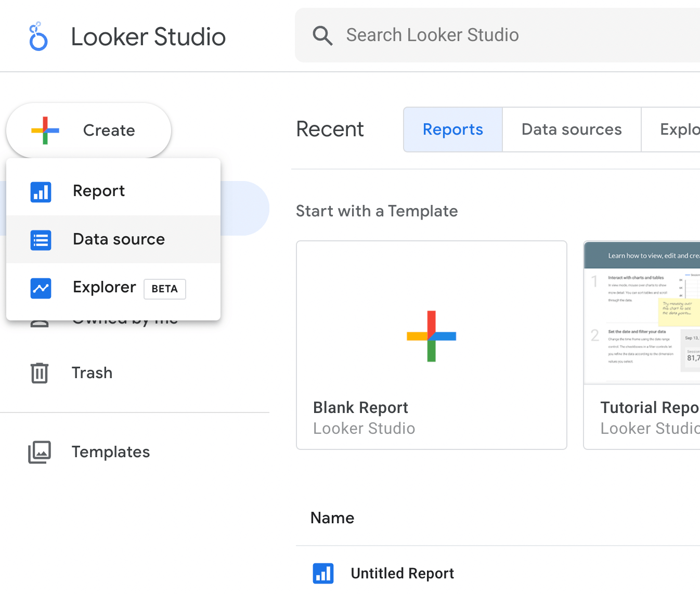Click the Explorer line chart icon
This screenshot has width=700, height=594.
click(41, 288)
